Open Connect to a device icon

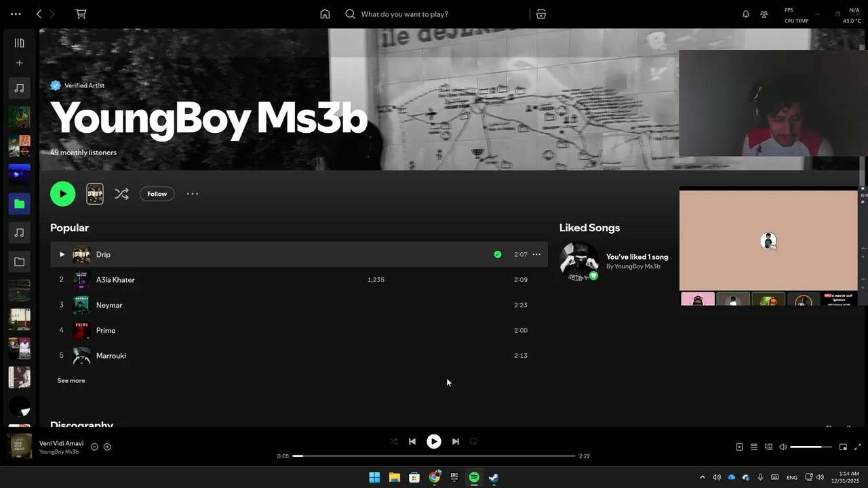pos(768,447)
